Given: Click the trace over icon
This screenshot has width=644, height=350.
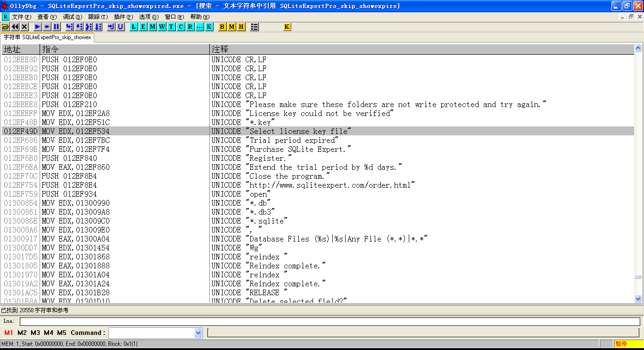Looking at the screenshot, I should tap(98, 27).
